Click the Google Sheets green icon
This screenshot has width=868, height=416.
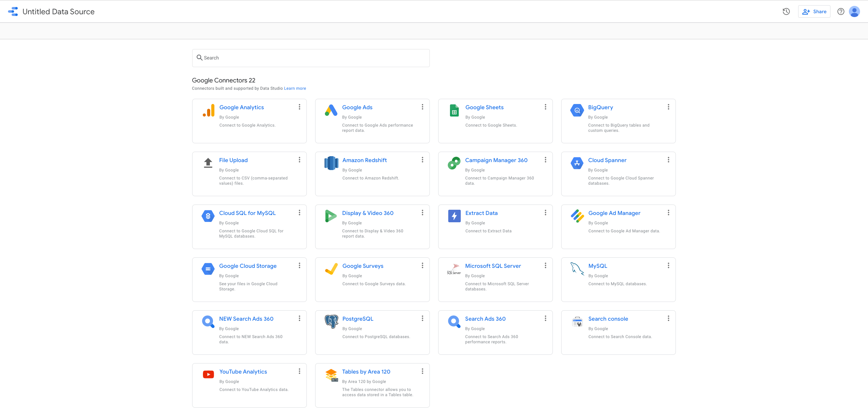pyautogui.click(x=454, y=111)
